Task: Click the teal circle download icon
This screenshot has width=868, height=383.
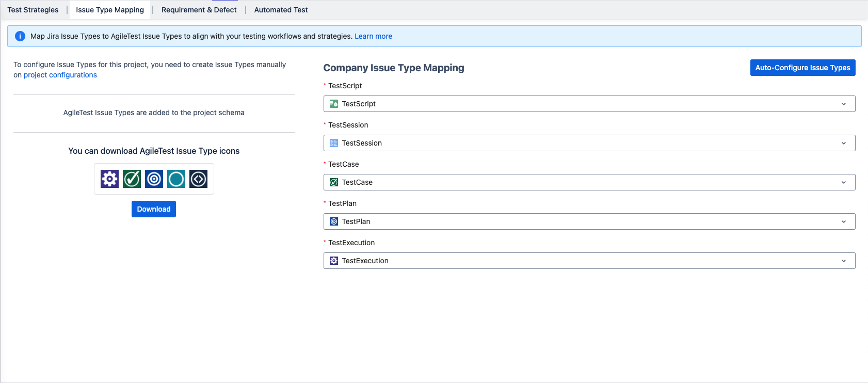Action: pos(176,179)
